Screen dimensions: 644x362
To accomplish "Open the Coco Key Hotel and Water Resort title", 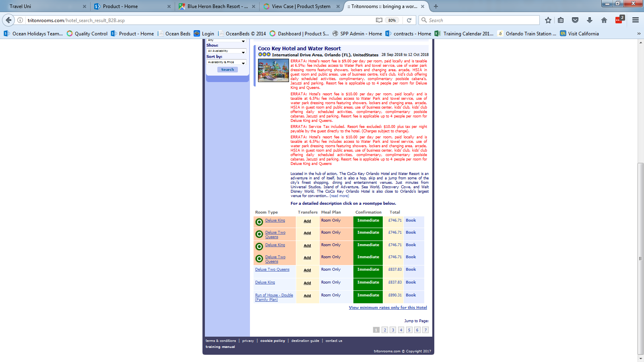I will (x=299, y=49).
